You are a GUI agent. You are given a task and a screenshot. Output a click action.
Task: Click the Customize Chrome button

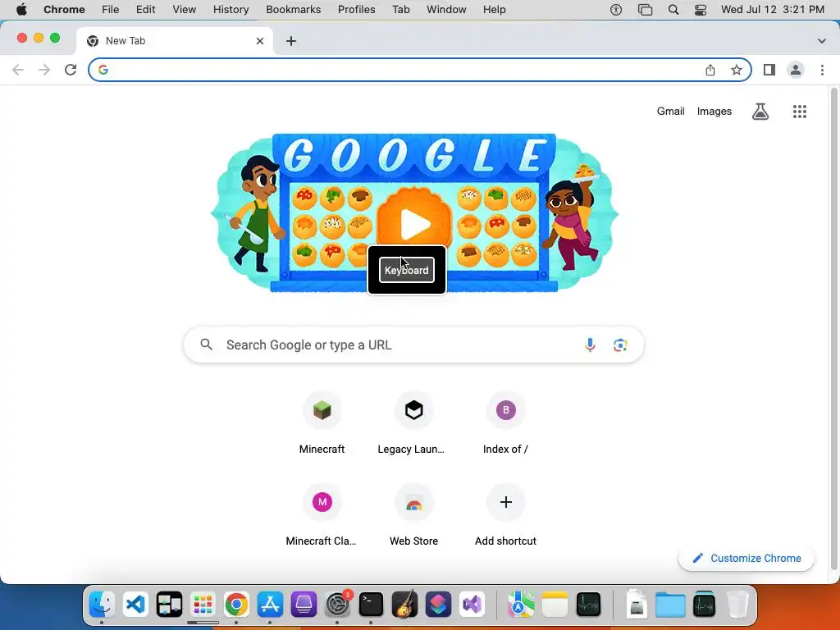(x=746, y=558)
